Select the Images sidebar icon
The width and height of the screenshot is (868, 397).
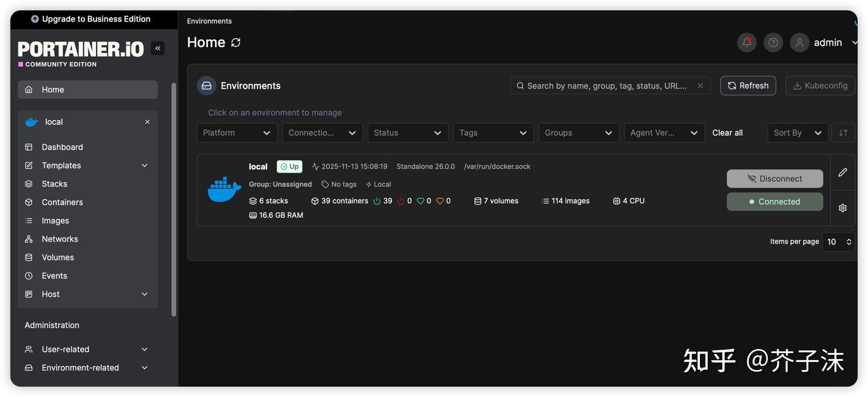click(x=28, y=220)
